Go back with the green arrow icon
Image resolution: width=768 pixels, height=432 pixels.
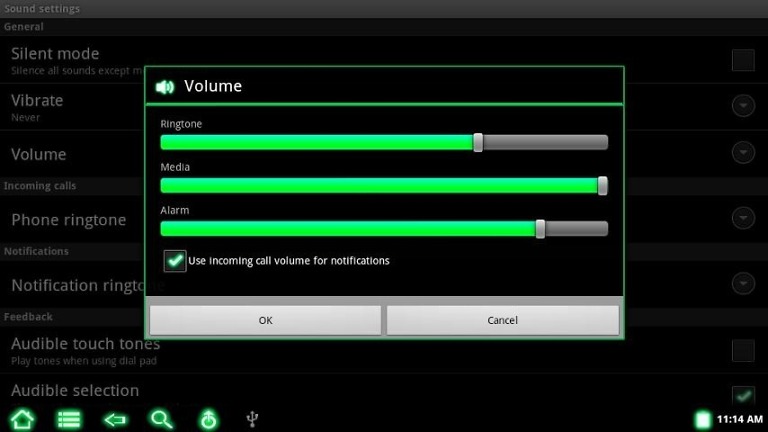pos(115,420)
